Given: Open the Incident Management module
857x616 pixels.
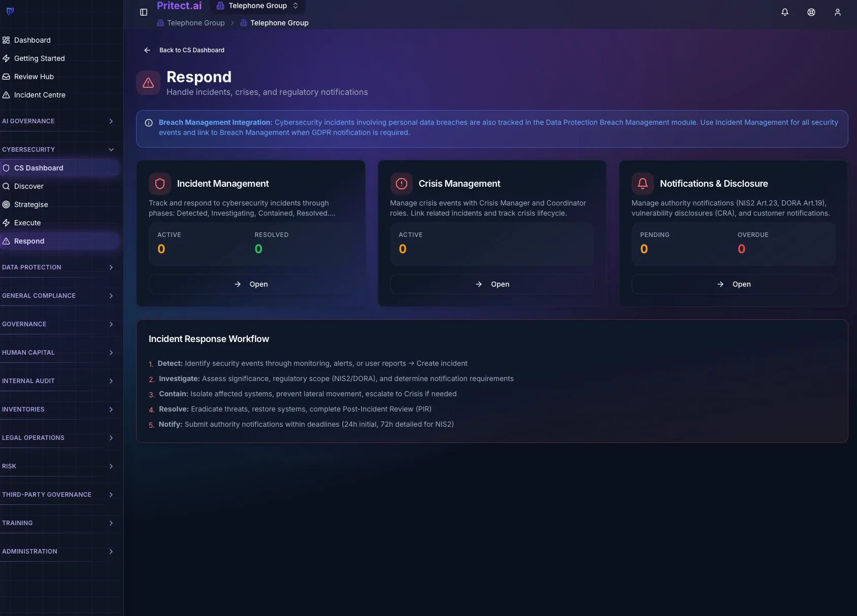Looking at the screenshot, I should click(251, 284).
